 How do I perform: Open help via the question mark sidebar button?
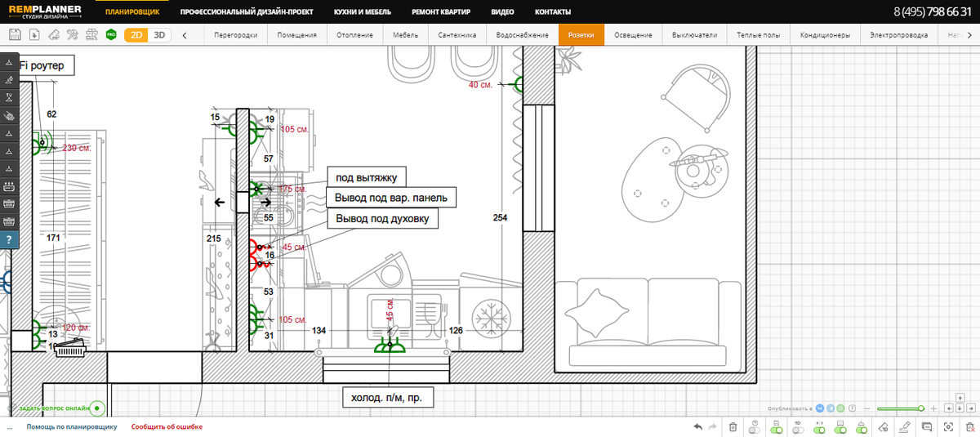[9, 239]
